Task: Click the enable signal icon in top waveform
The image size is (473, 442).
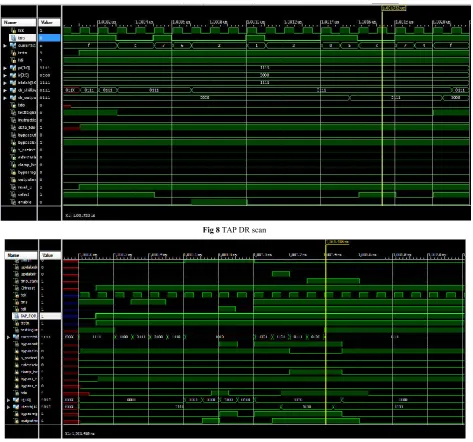Action: 13,202
